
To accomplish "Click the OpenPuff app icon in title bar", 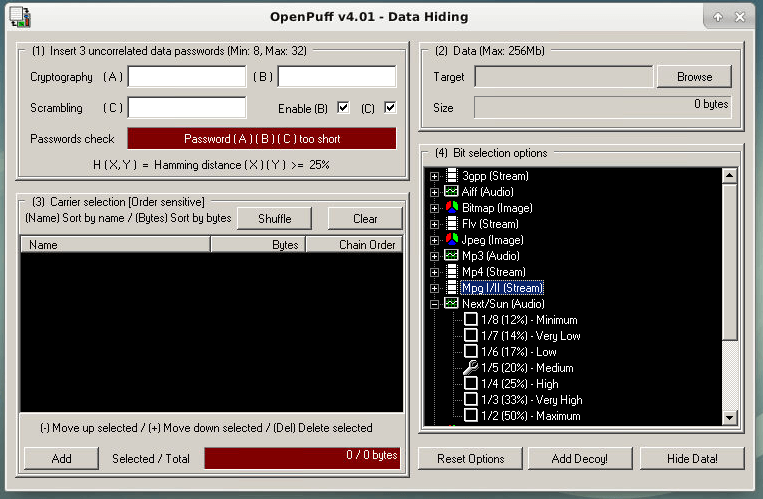I will (19, 16).
